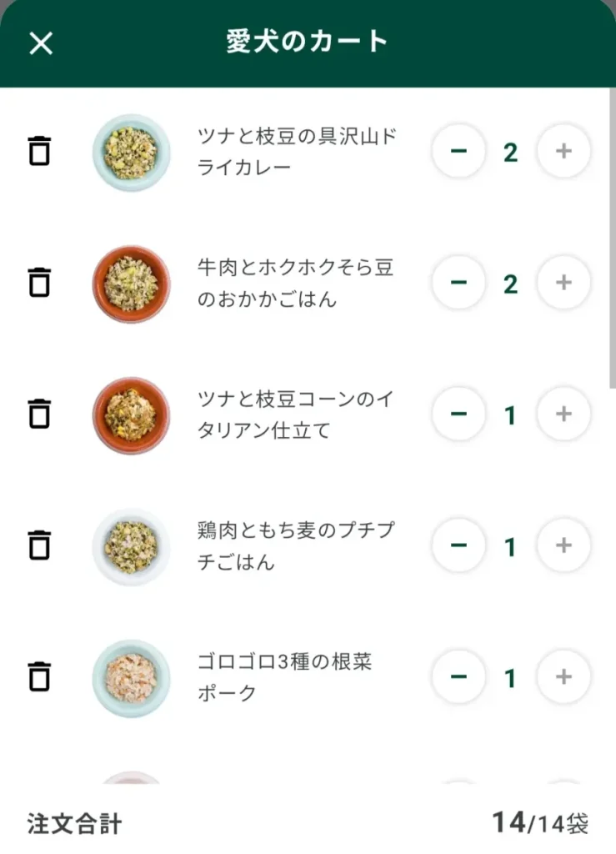Select the 鶏肉ともち麦のプチプチごはん product name
Image resolution: width=616 pixels, height=854 pixels.
point(296,546)
